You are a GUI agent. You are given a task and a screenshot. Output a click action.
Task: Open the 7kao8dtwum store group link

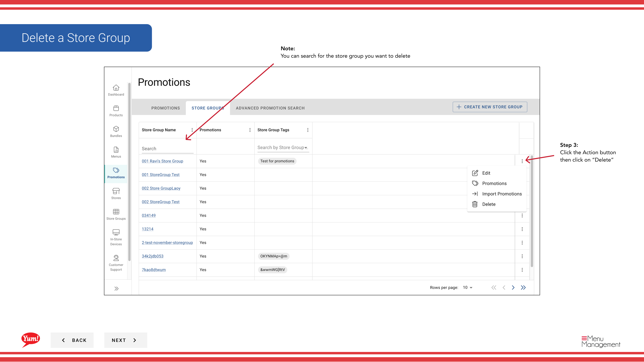[154, 270]
